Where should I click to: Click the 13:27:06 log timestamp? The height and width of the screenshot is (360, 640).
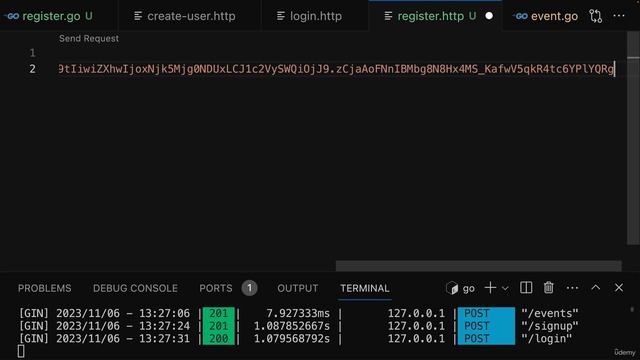[164, 313]
